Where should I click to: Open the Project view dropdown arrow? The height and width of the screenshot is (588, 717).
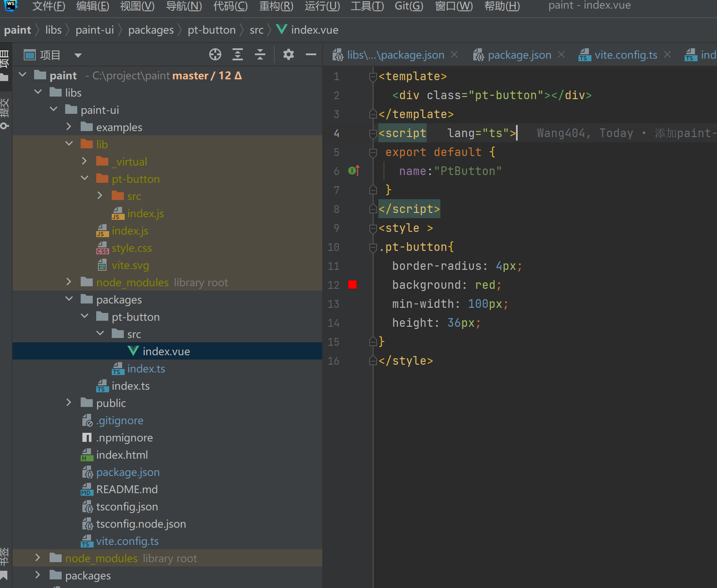78,56
